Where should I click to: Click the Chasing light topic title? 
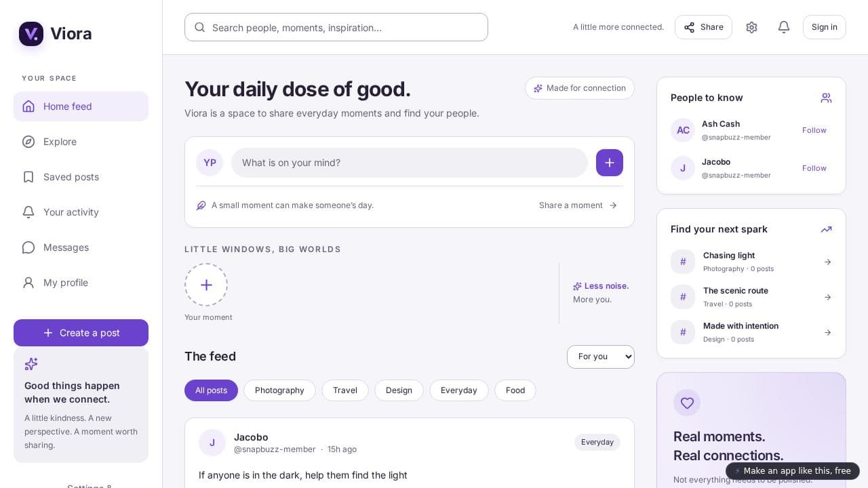tap(729, 256)
